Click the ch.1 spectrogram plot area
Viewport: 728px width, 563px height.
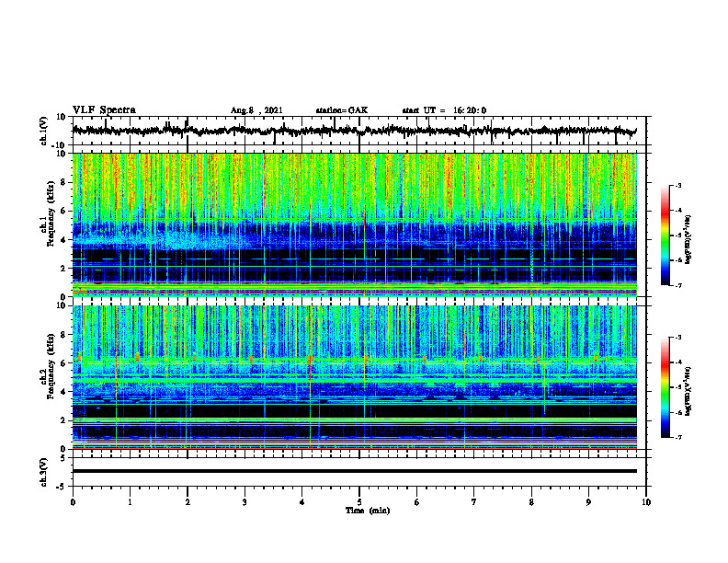(354, 224)
